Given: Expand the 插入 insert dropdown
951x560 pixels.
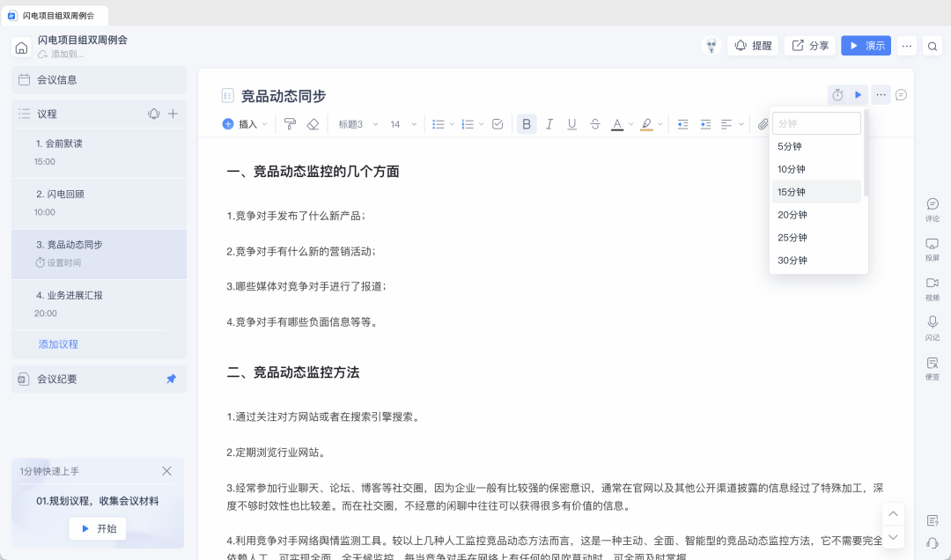Looking at the screenshot, I should point(246,124).
